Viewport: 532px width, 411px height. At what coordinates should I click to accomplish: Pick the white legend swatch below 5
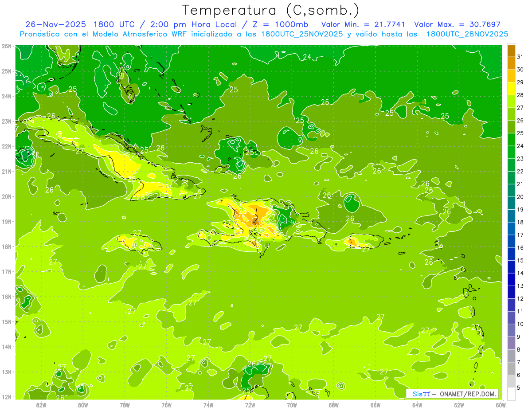click(511, 393)
